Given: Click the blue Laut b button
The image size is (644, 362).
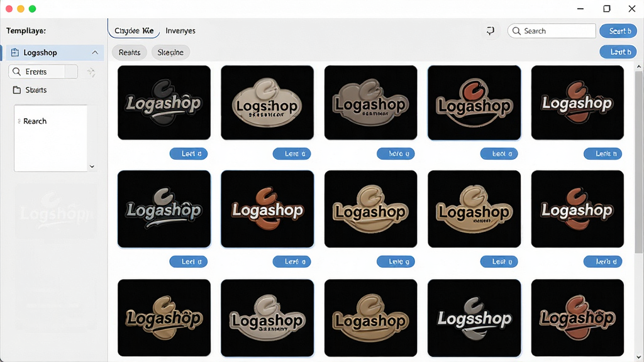Looking at the screenshot, I should (618, 52).
